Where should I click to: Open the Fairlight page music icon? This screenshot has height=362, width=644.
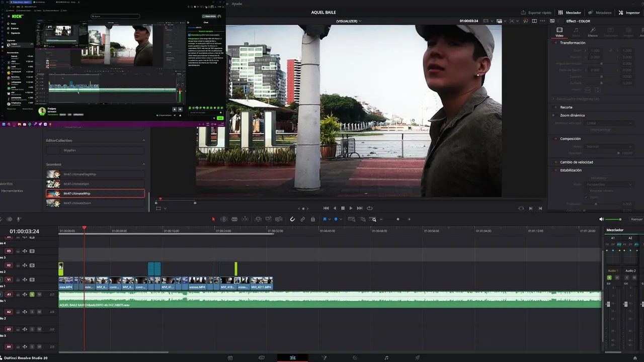click(x=386, y=358)
